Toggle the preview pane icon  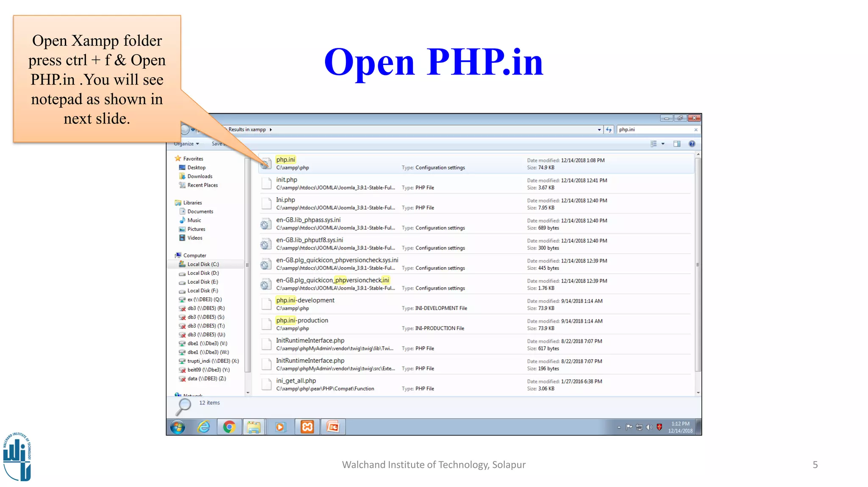point(677,144)
